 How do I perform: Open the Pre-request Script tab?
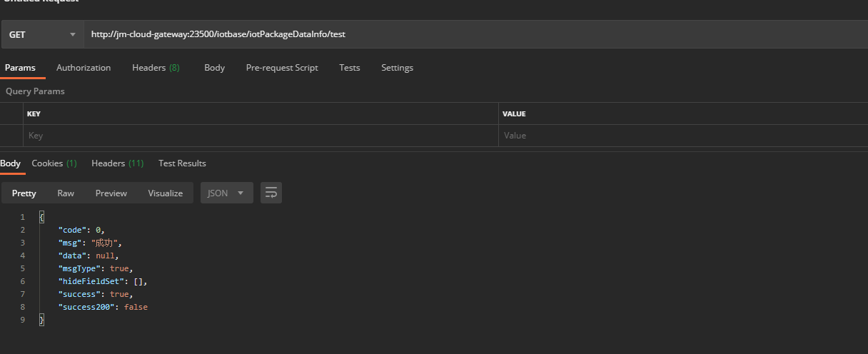[282, 68]
